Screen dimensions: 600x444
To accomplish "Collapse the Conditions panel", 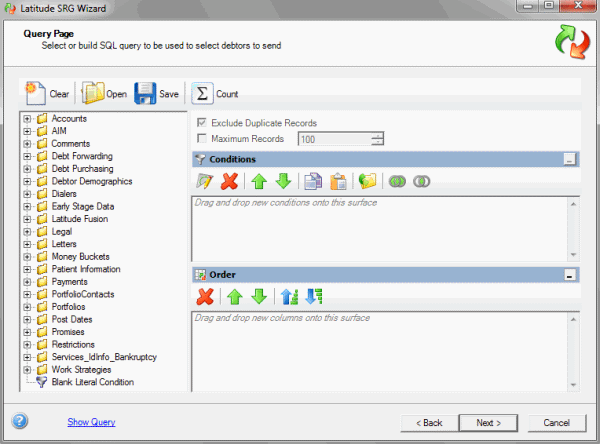I will pos(569,160).
